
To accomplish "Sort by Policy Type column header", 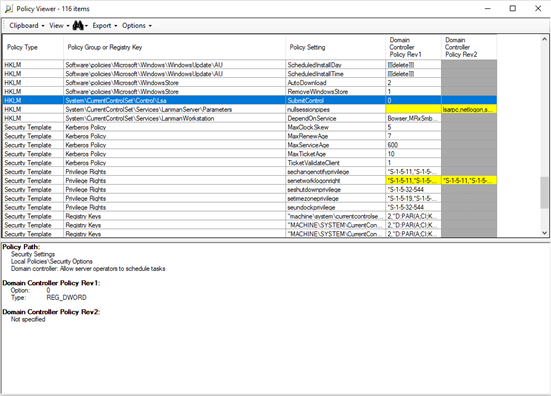I will click(x=33, y=47).
